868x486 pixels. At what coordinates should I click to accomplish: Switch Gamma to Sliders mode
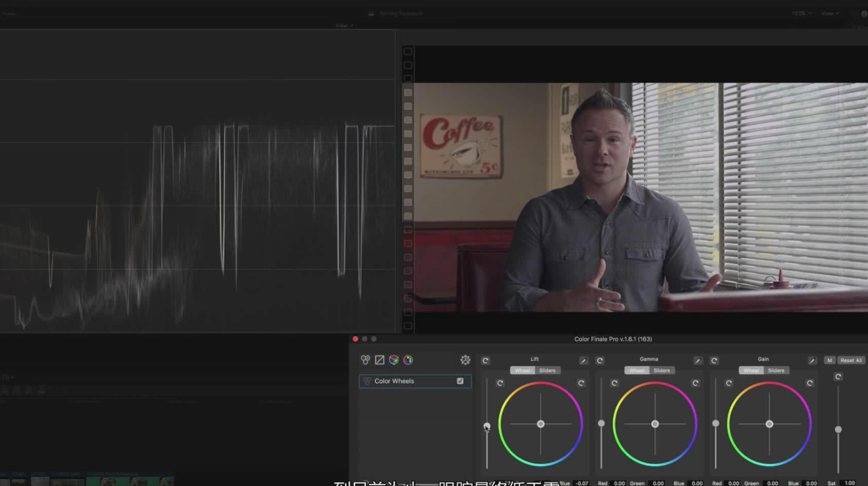(x=662, y=370)
